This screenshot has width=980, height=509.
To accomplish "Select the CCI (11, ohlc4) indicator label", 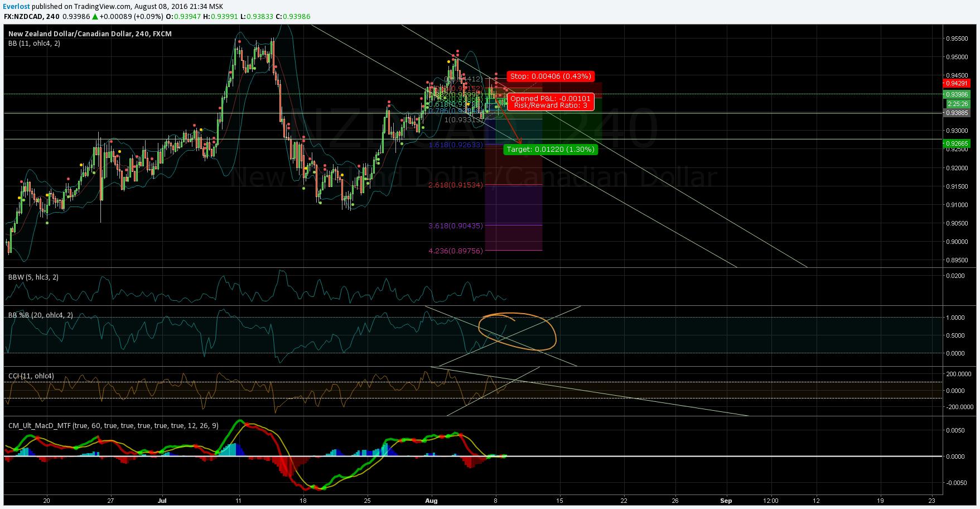I will (x=31, y=376).
